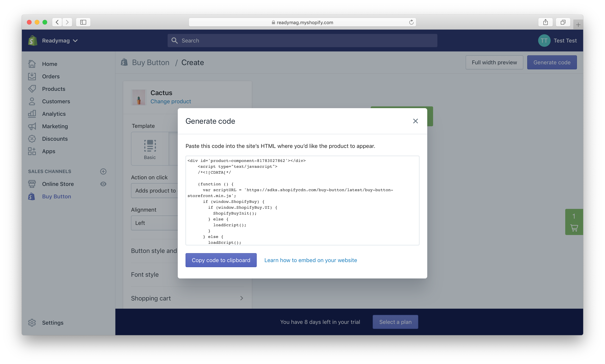Open Online Store channel

[x=58, y=184]
